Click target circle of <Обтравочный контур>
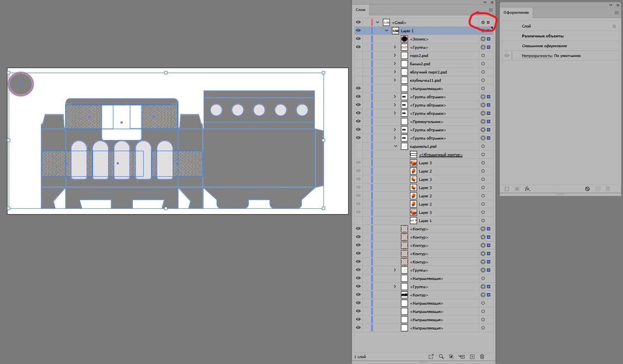Image resolution: width=623 pixels, height=364 pixels. [x=483, y=154]
